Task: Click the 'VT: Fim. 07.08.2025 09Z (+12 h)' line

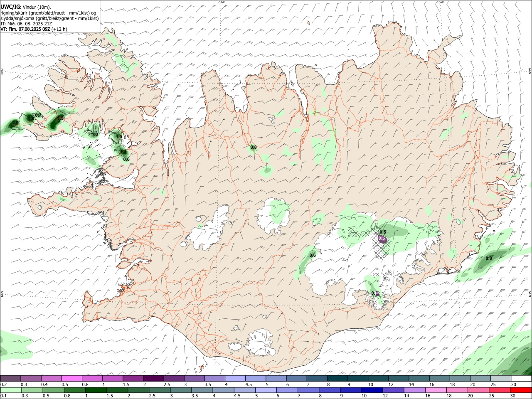Action: click(34, 29)
